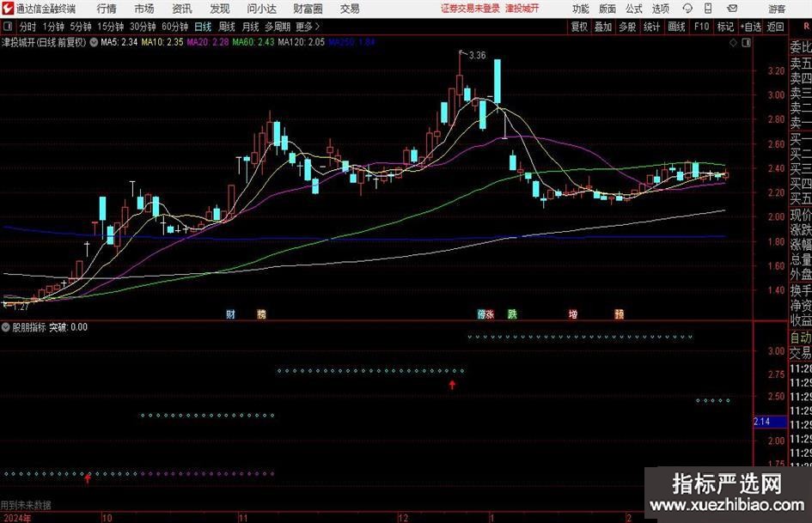
Task: Open the 交易 menu
Action: [350, 9]
